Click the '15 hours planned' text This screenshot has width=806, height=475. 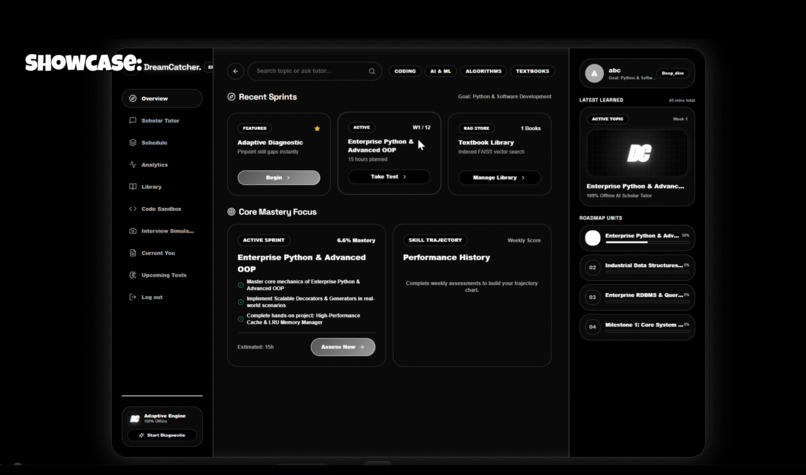click(x=368, y=159)
